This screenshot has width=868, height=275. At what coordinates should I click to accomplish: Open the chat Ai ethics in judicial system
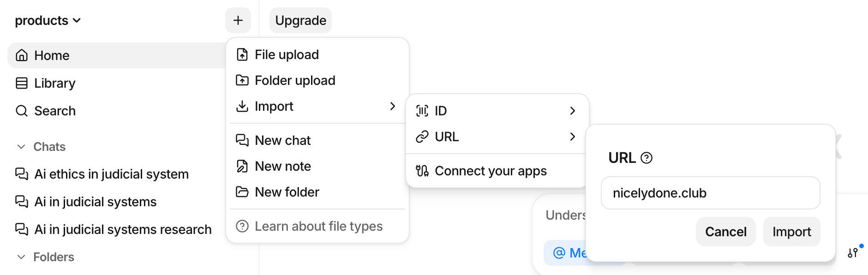click(112, 174)
